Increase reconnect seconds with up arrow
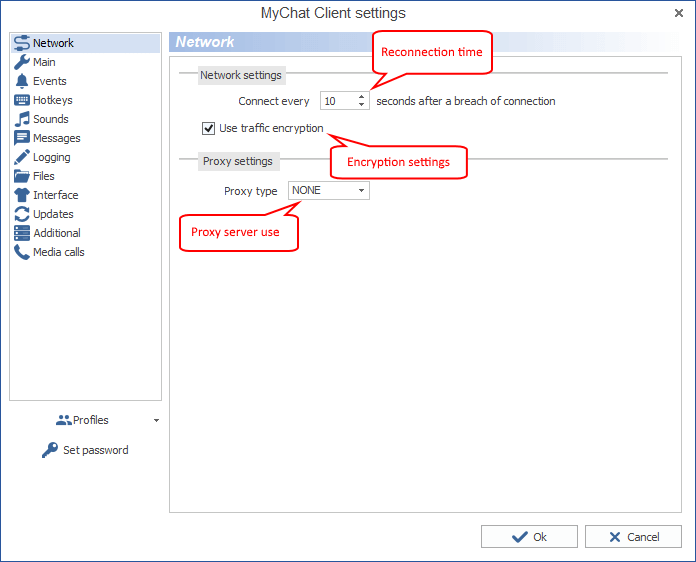 tap(362, 96)
